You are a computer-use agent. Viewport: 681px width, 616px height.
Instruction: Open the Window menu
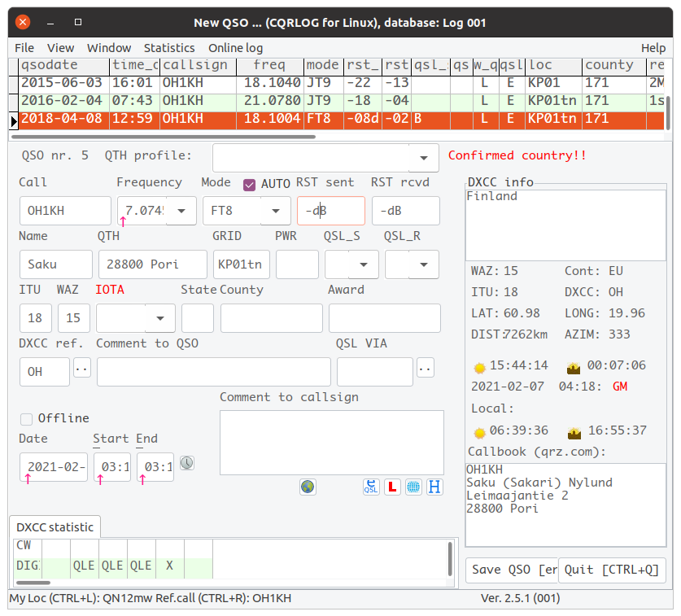pos(109,48)
